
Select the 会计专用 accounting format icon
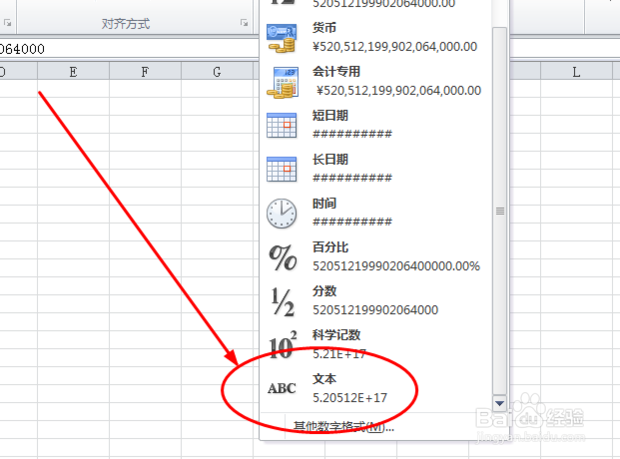click(282, 82)
